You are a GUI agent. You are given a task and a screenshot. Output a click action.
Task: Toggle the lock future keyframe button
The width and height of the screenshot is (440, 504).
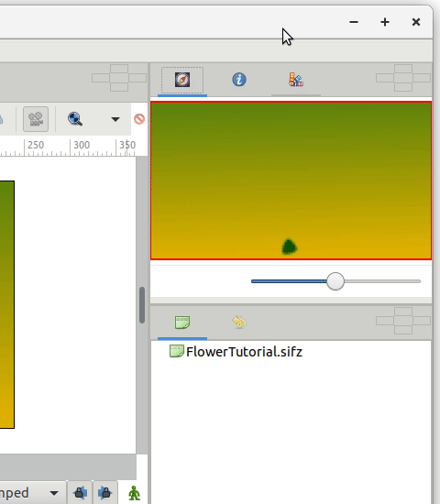[x=105, y=493]
